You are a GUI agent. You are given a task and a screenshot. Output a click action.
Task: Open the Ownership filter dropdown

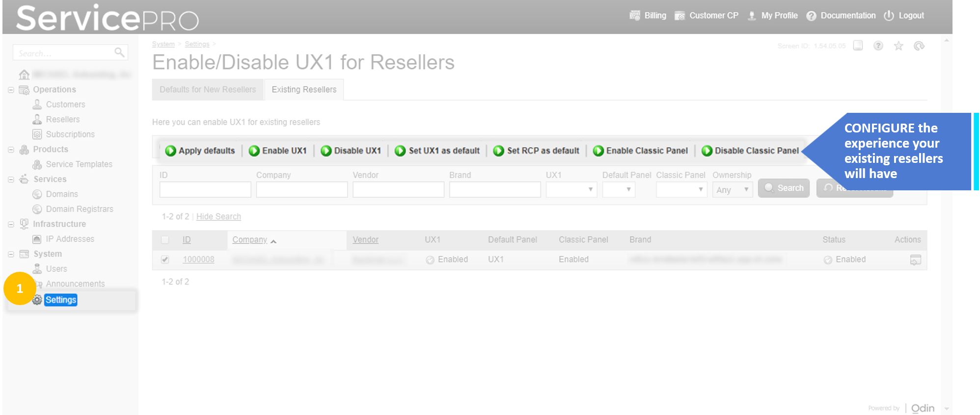732,190
